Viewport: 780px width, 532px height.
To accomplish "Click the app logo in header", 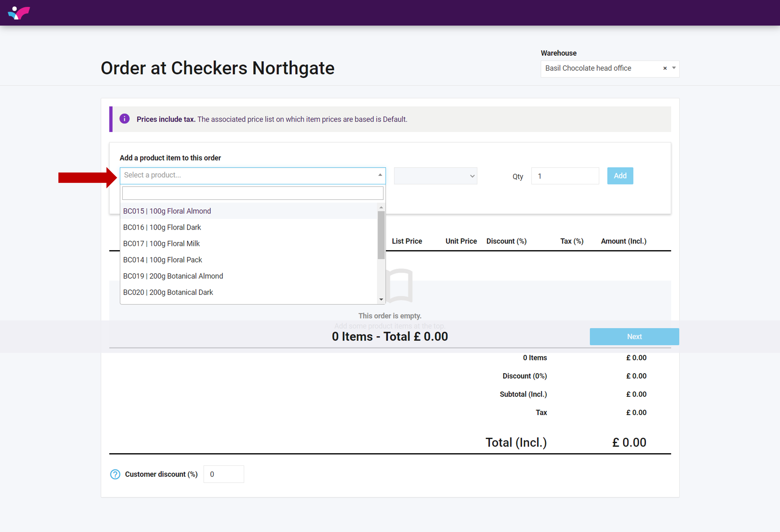I will point(19,13).
